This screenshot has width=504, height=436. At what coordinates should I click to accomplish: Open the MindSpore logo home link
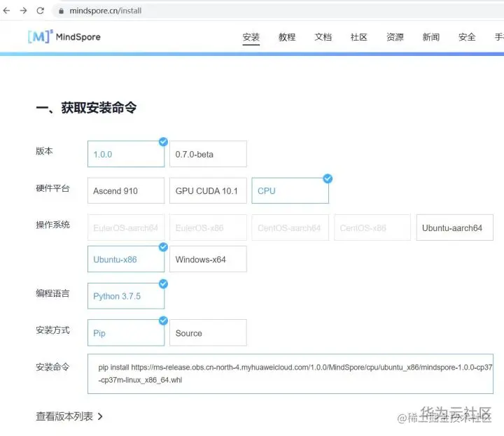[x=64, y=36]
